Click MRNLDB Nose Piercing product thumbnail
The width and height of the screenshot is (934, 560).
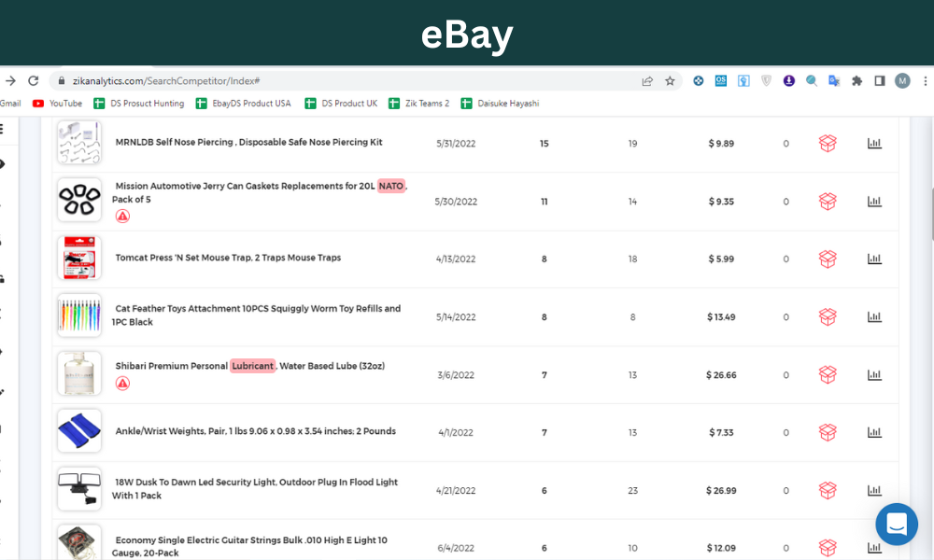(79, 142)
